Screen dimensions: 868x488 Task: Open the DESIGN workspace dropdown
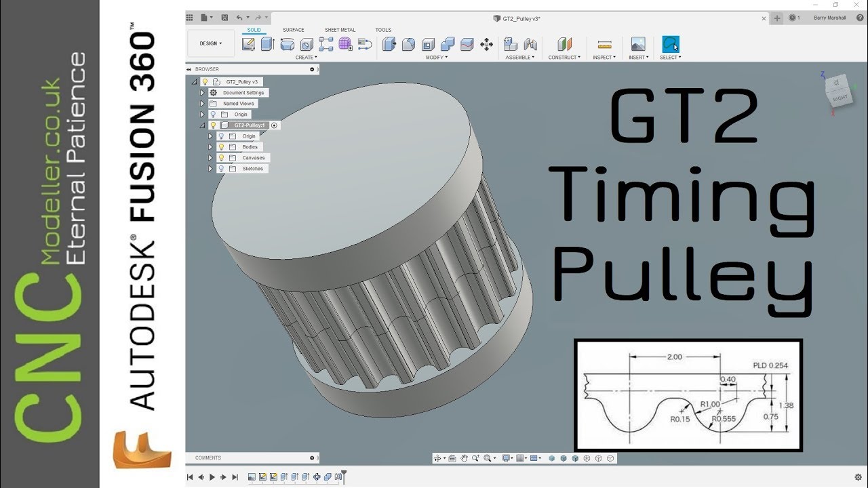(x=211, y=43)
